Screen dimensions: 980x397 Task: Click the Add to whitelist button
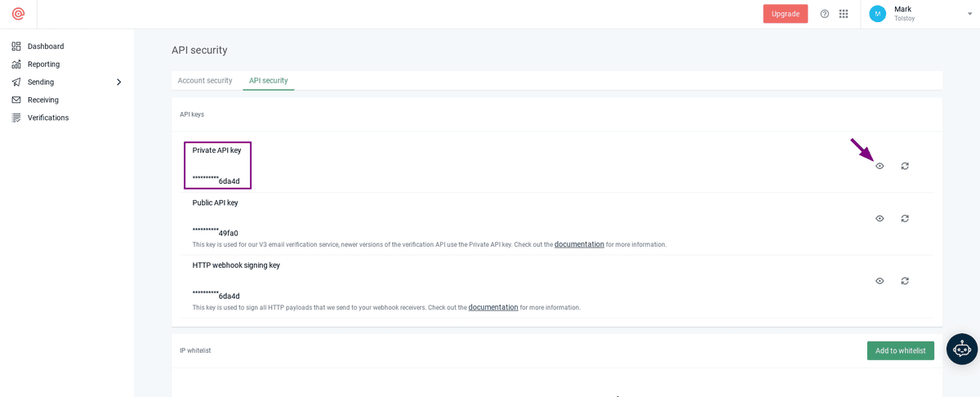click(900, 350)
